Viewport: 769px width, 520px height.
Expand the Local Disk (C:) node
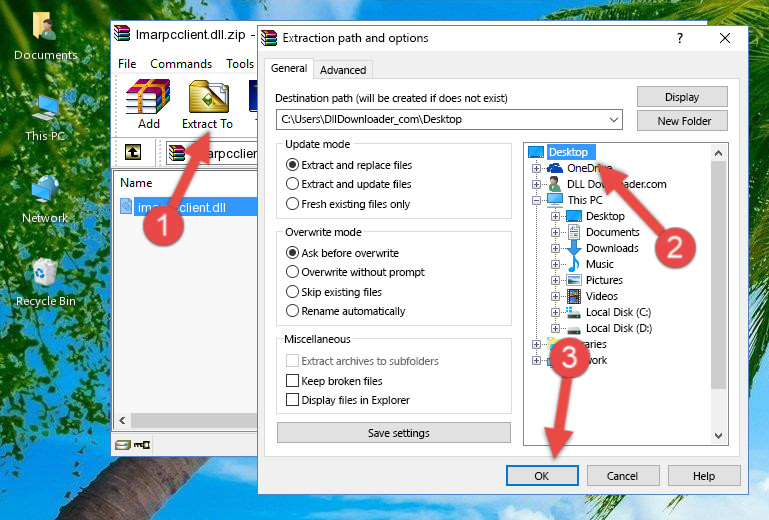tap(555, 312)
